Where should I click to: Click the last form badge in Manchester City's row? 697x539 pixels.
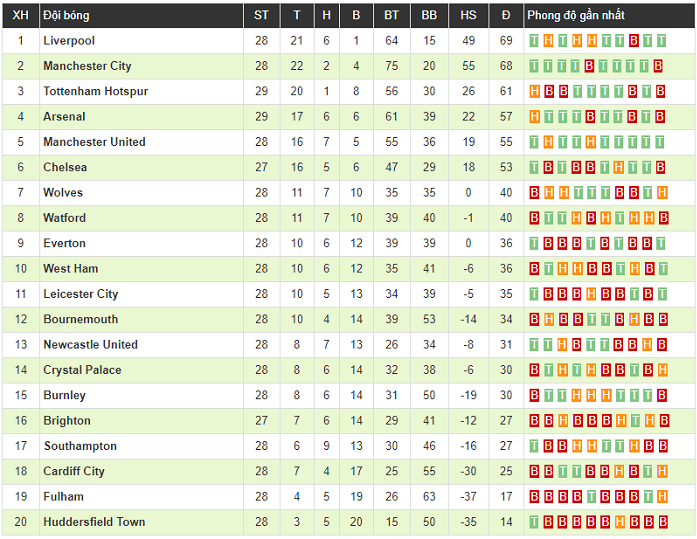(x=659, y=66)
